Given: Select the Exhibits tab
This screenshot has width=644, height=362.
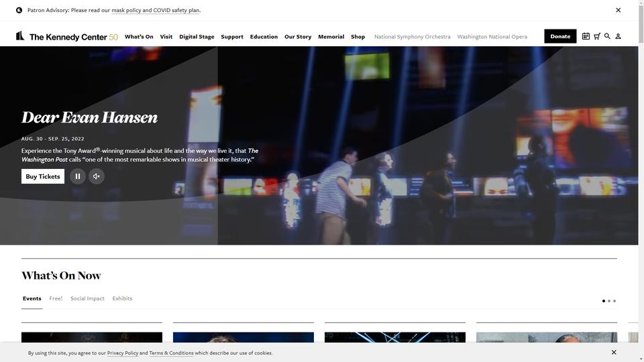Looking at the screenshot, I should pyautogui.click(x=122, y=298).
